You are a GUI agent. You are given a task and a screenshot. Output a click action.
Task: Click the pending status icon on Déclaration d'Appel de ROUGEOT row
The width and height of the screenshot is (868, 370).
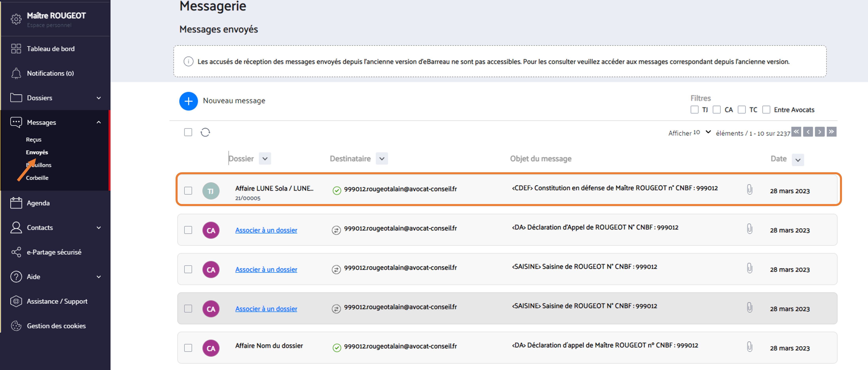click(x=336, y=230)
